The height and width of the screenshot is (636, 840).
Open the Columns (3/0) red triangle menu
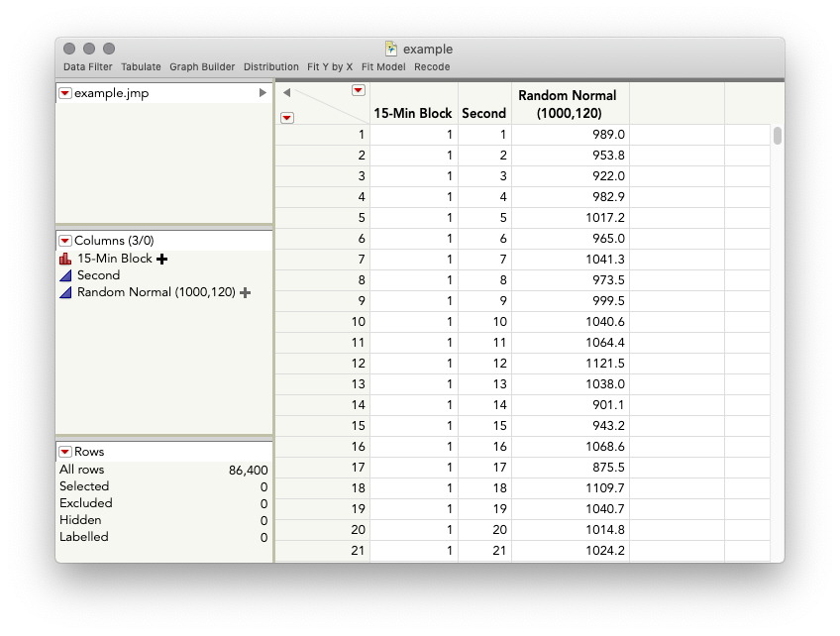coord(64,241)
